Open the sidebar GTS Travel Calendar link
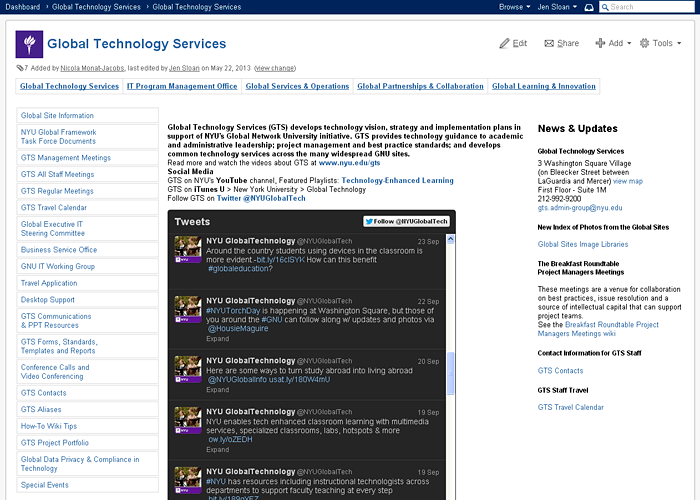The height and width of the screenshot is (500, 700). [54, 208]
